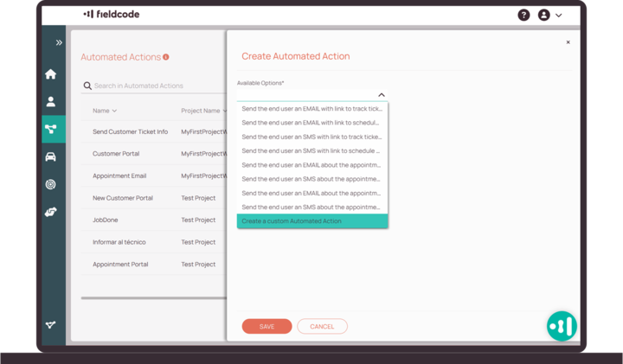Image resolution: width=623 pixels, height=364 pixels.
Task: Click the SAVE button
Action: pos(267,327)
